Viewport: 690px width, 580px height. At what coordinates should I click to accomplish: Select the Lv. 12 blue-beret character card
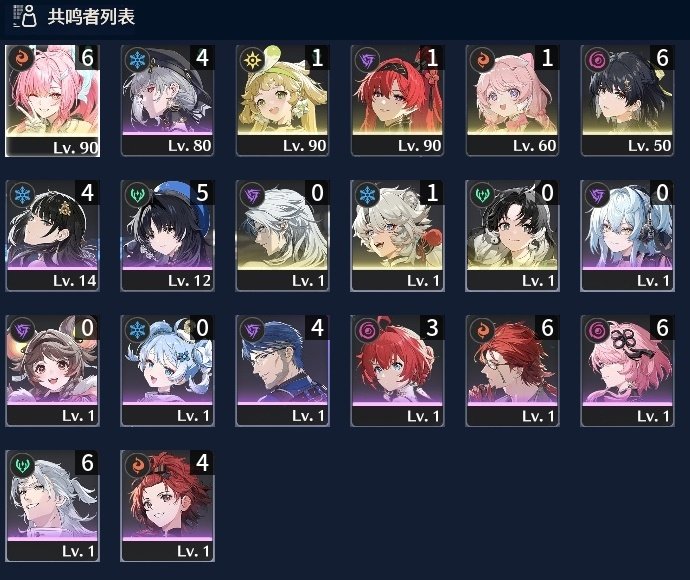tap(168, 235)
